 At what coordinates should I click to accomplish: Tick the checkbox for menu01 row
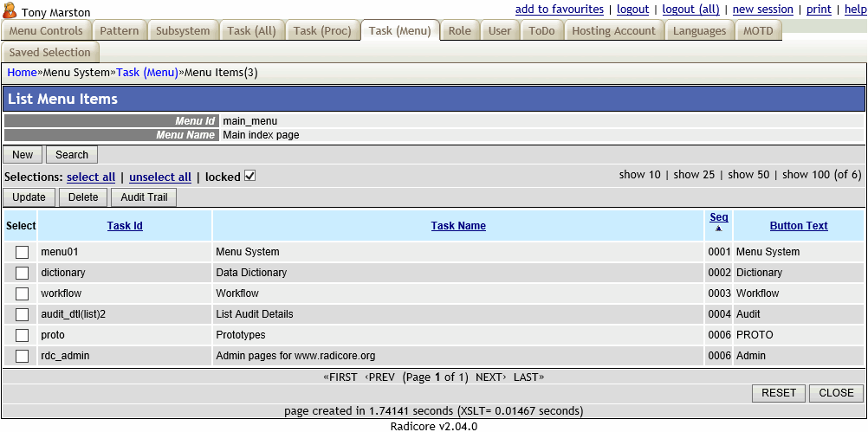coord(22,252)
